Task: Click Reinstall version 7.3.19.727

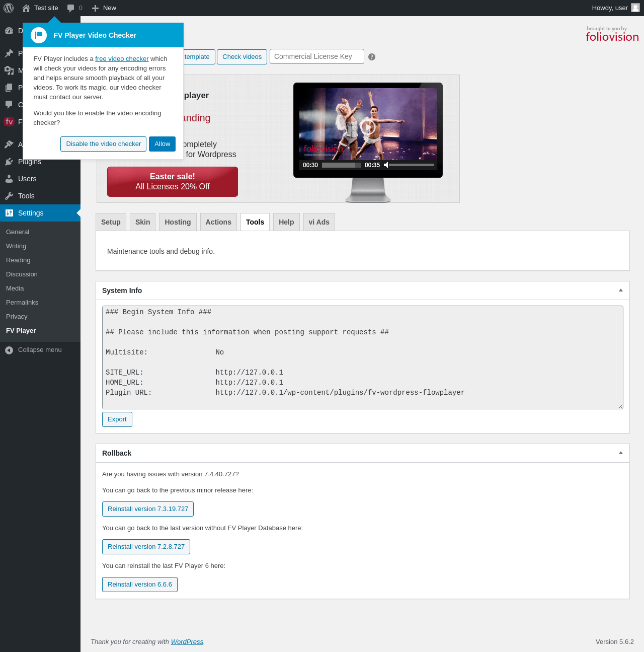Action: coord(148,509)
